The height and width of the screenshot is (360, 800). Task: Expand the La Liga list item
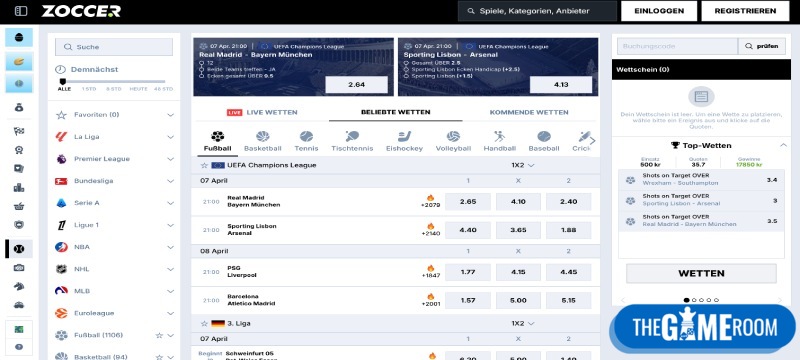(x=170, y=137)
